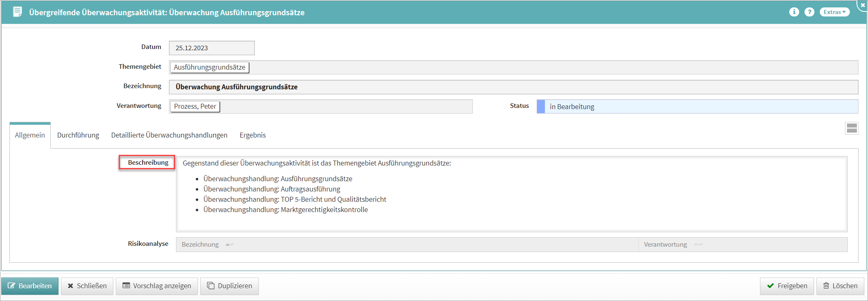Screen dimensions: 868x301
Task: Select the Ergebnis tab
Action: click(253, 135)
